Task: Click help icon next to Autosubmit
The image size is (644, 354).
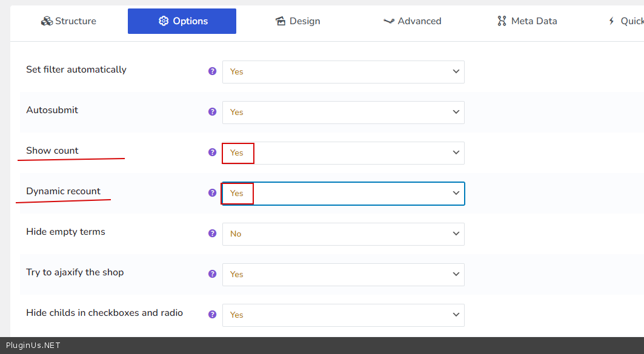Action: pos(212,111)
